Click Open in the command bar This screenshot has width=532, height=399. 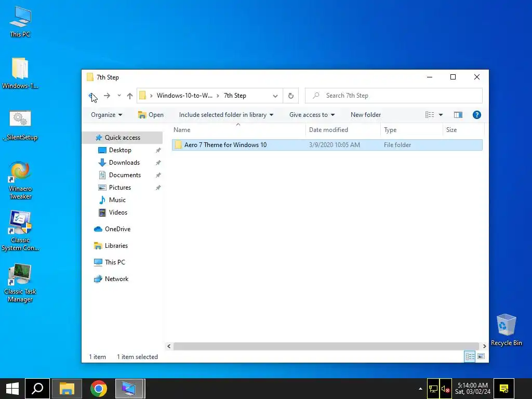[x=151, y=115]
